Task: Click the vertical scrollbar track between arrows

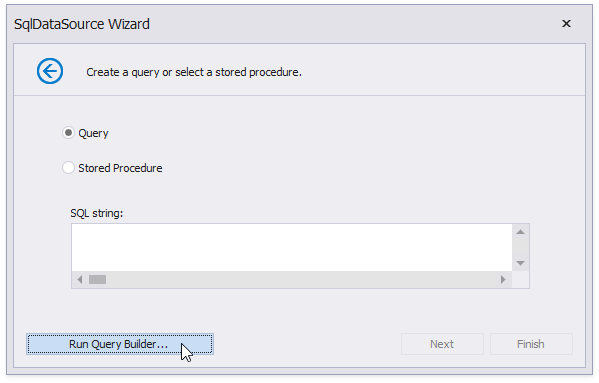Action: 520,247
